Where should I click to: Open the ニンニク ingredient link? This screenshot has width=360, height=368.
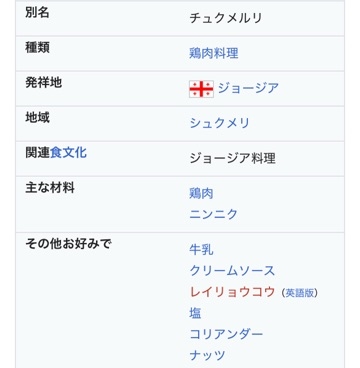pos(213,214)
